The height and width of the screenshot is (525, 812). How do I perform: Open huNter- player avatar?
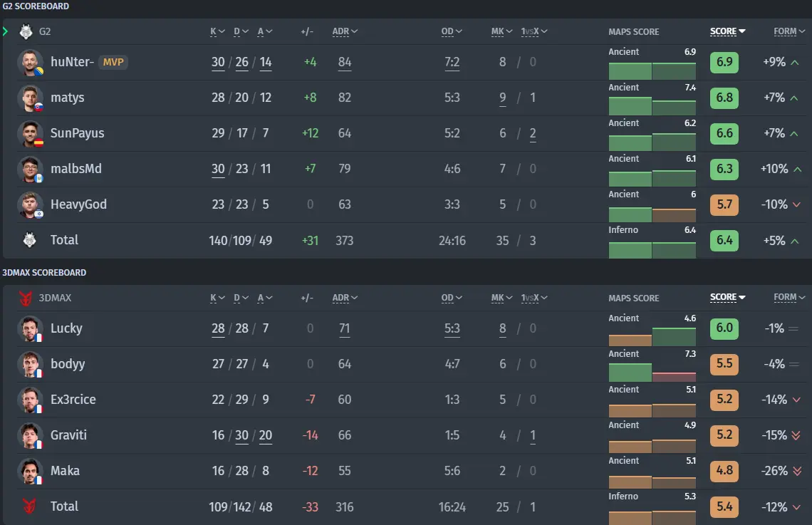[30, 62]
